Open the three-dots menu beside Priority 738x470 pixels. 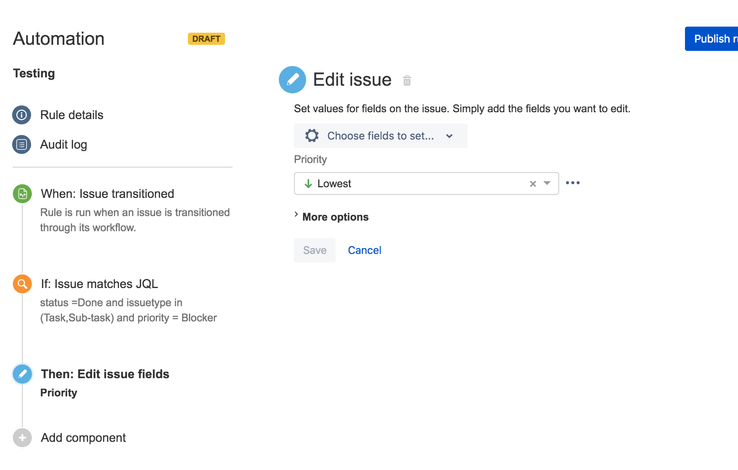572,183
